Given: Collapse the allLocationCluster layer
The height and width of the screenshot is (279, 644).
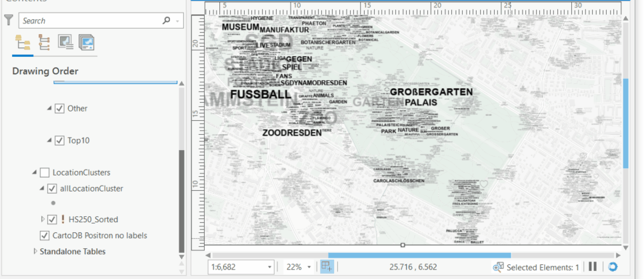Looking at the screenshot, I should (x=42, y=188).
